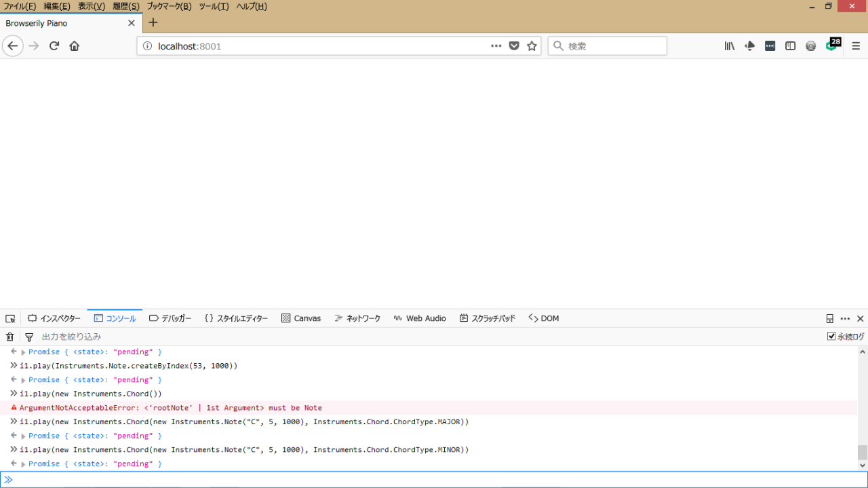Expand the first Promise pending entry
Screen dimensions: 868x488
click(x=23, y=352)
